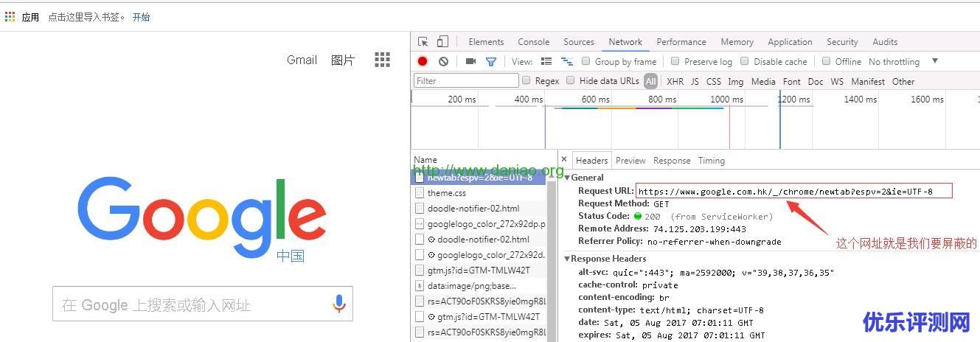This screenshot has width=980, height=342.
Task: Filter requests by CSS
Action: point(714,81)
